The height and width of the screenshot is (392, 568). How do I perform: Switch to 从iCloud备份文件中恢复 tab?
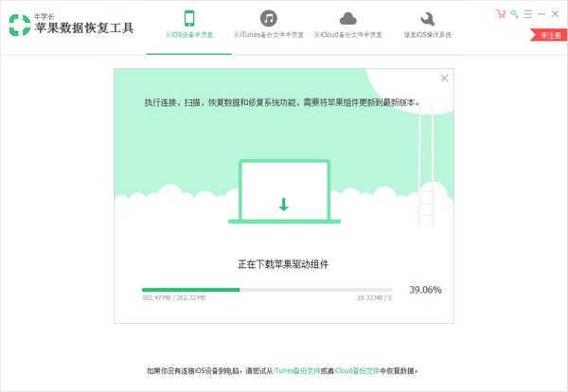coord(347,35)
